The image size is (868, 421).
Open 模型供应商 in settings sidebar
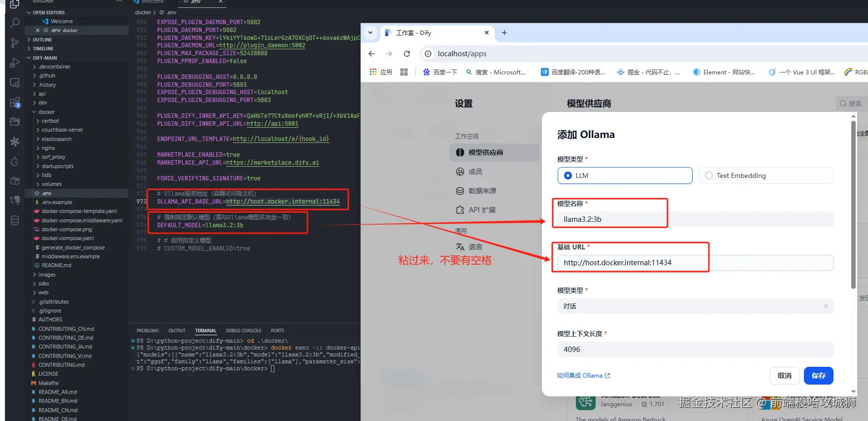pyautogui.click(x=494, y=152)
